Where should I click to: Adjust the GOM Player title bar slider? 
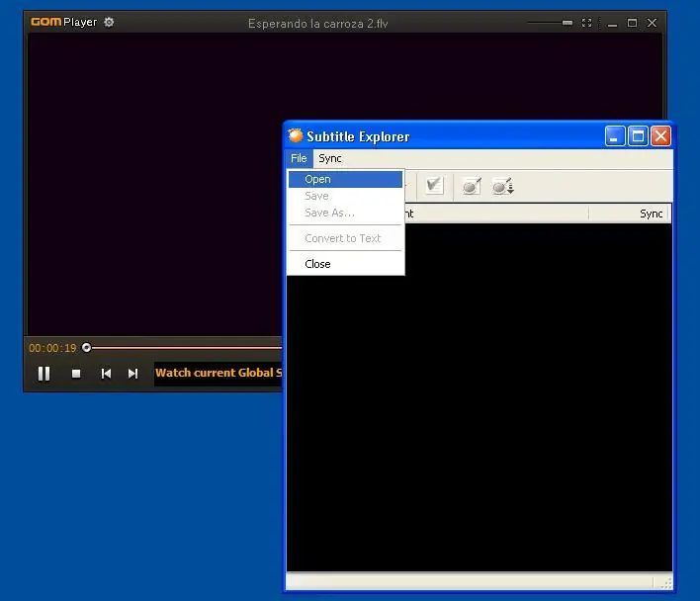click(x=567, y=23)
